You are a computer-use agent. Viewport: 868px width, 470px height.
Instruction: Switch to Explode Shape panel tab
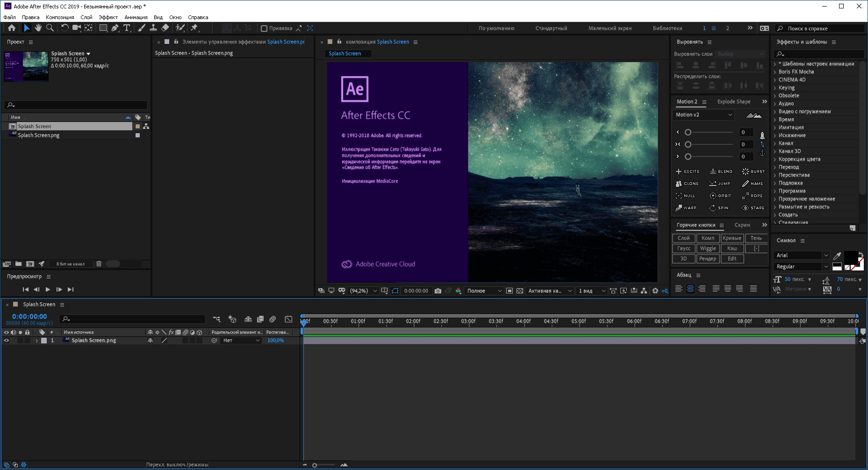click(734, 101)
